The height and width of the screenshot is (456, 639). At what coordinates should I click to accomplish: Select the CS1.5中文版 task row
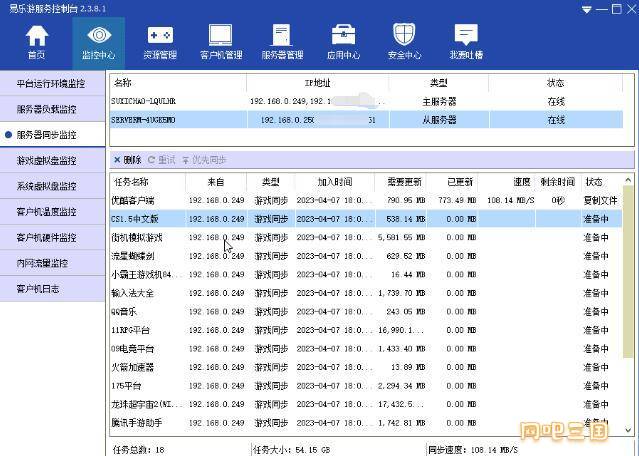coord(366,219)
